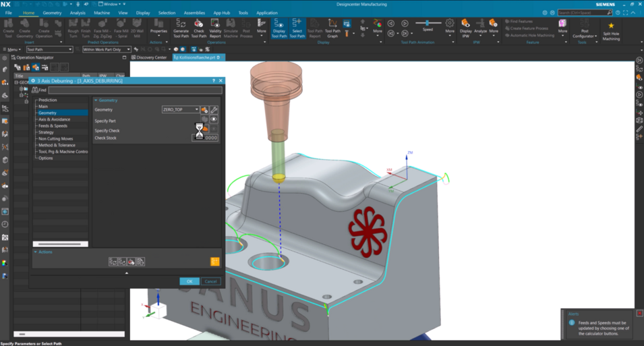Expand the More menu in Operations group
644x346 pixels.
(261, 27)
